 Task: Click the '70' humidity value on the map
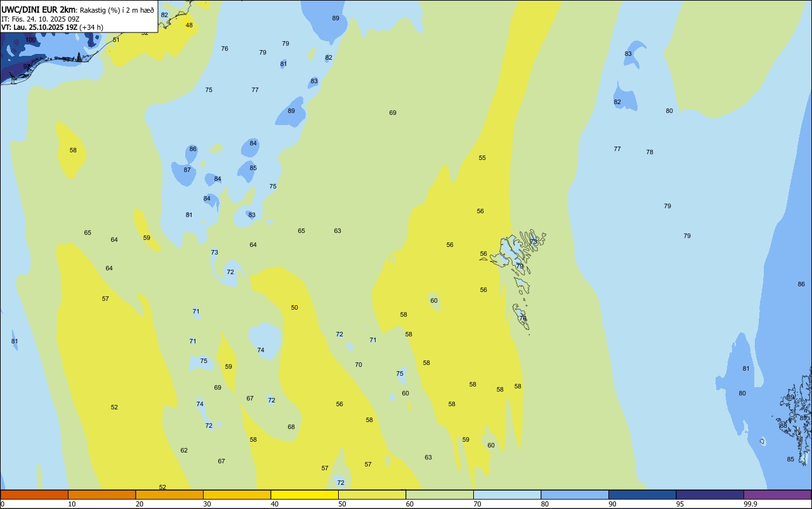click(x=358, y=365)
